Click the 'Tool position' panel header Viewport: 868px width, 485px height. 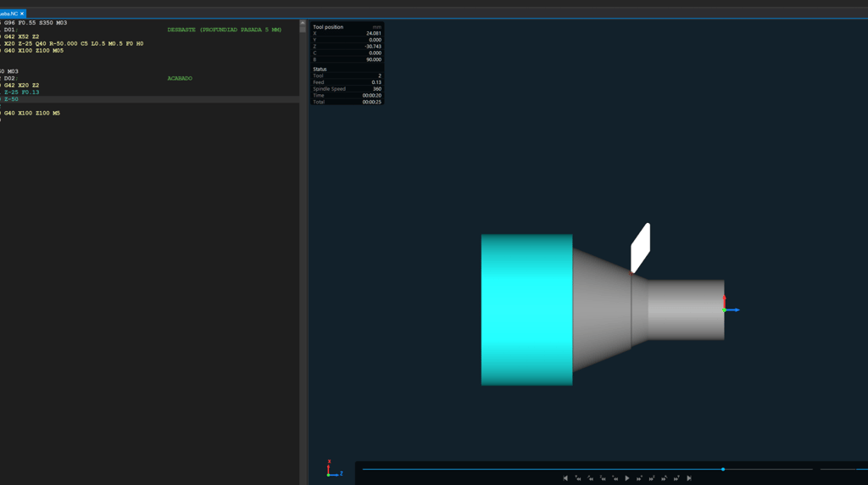[328, 27]
